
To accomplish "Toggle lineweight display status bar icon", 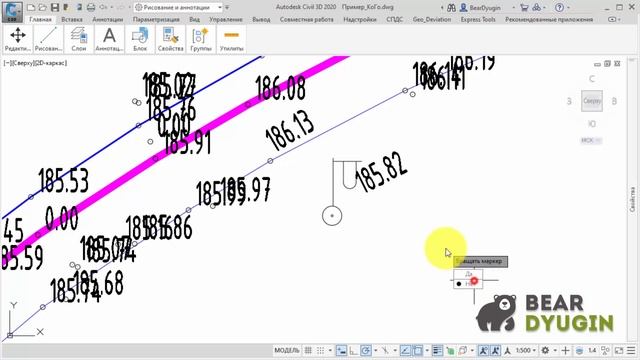I will [437, 350].
